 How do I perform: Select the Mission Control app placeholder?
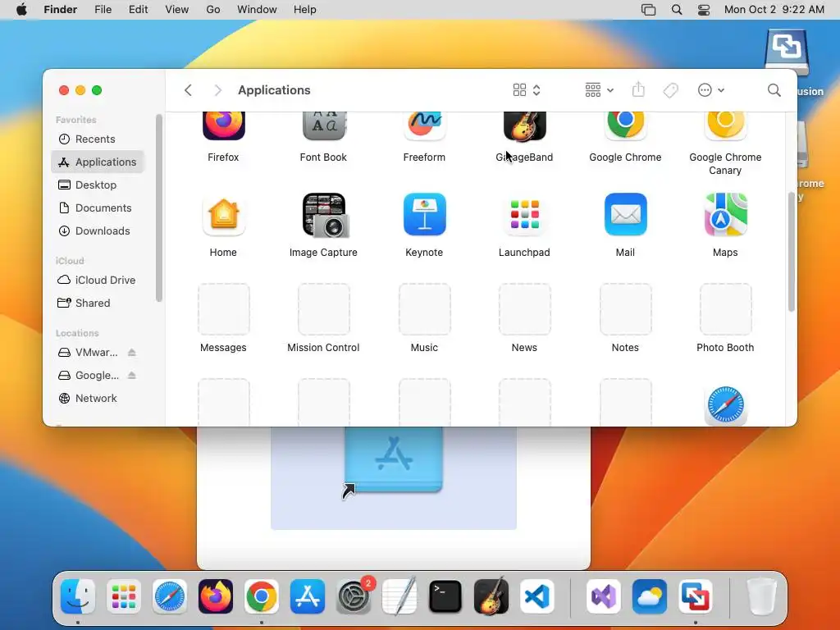point(323,309)
